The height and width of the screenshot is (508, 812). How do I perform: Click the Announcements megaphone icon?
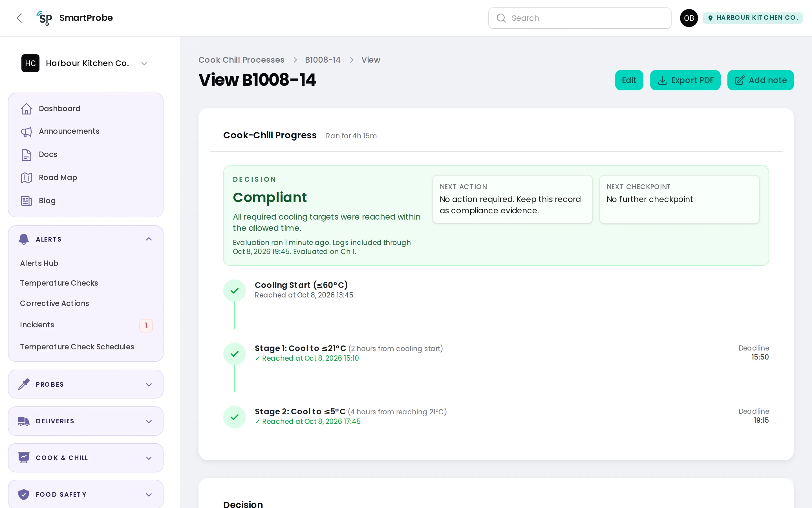click(27, 131)
